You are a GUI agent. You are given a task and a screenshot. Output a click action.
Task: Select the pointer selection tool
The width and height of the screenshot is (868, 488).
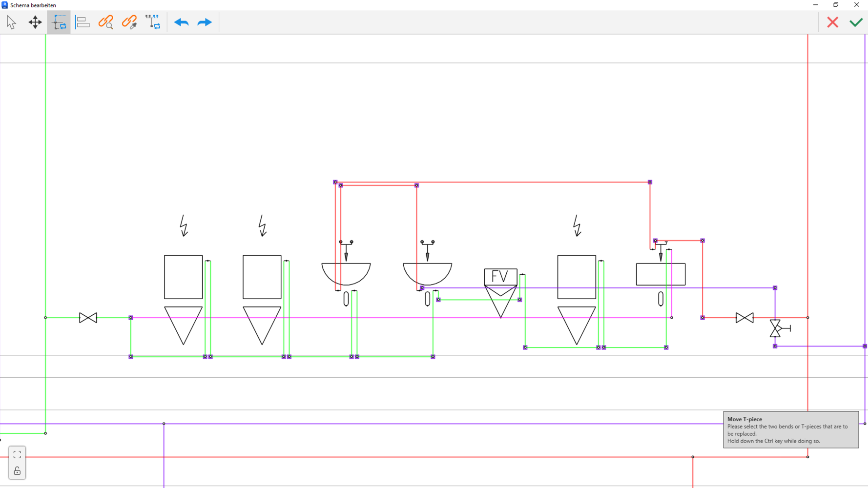[x=11, y=22]
